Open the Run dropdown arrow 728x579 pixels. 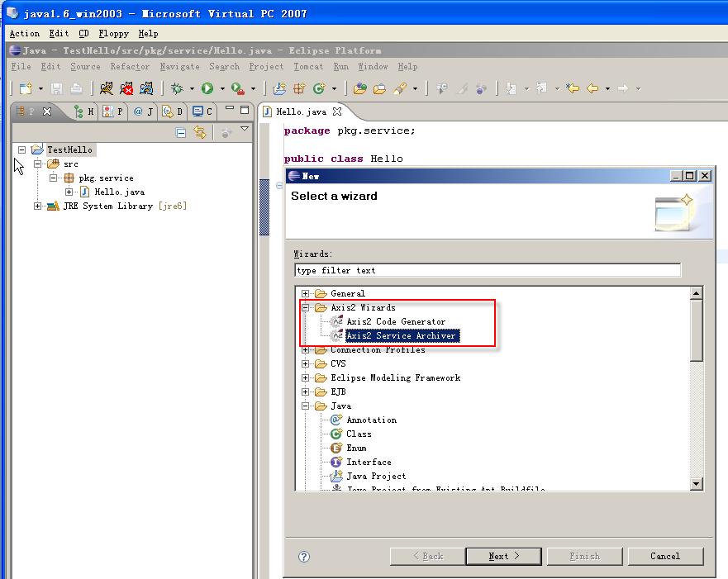[222, 88]
